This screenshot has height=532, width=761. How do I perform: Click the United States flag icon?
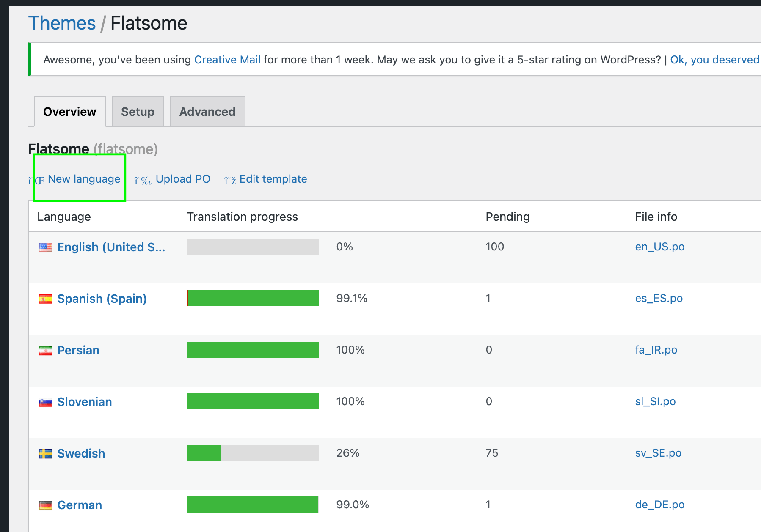coord(46,247)
